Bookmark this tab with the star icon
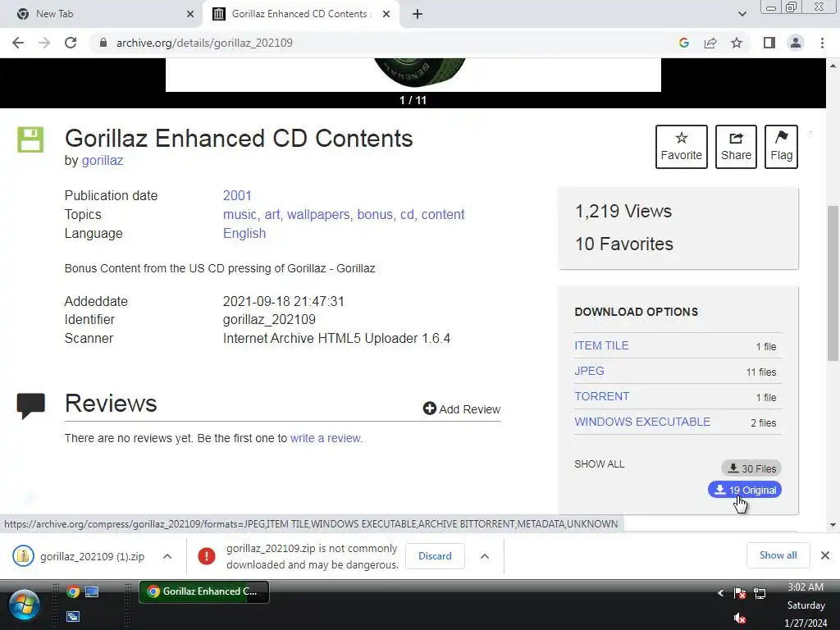The image size is (840, 630). [x=737, y=43]
